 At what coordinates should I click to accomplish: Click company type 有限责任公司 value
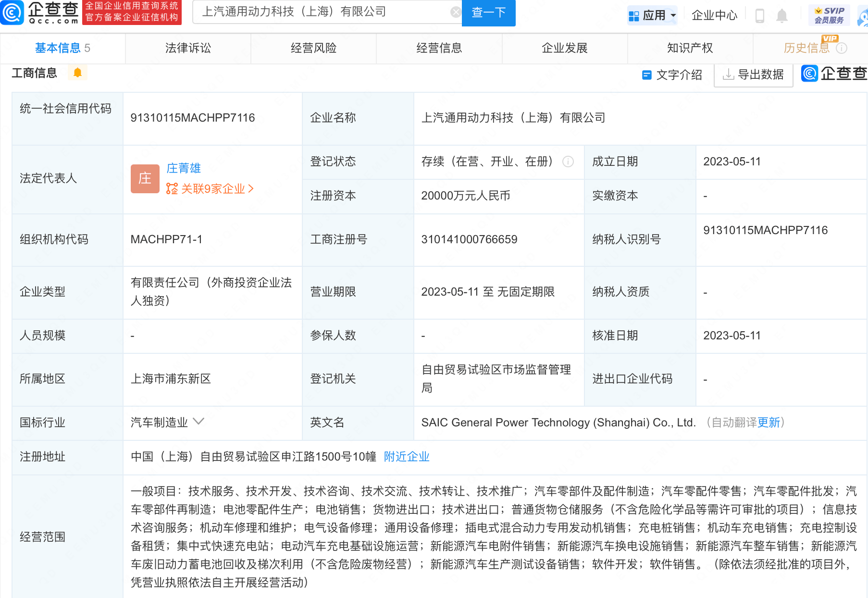tap(211, 291)
